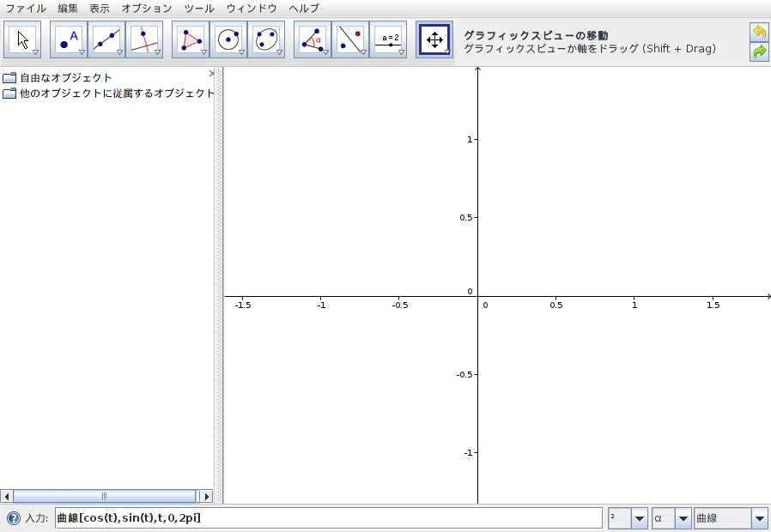The height and width of the screenshot is (532, 771).
Task: Click the x-axis label -1.5
Action: pos(243,305)
